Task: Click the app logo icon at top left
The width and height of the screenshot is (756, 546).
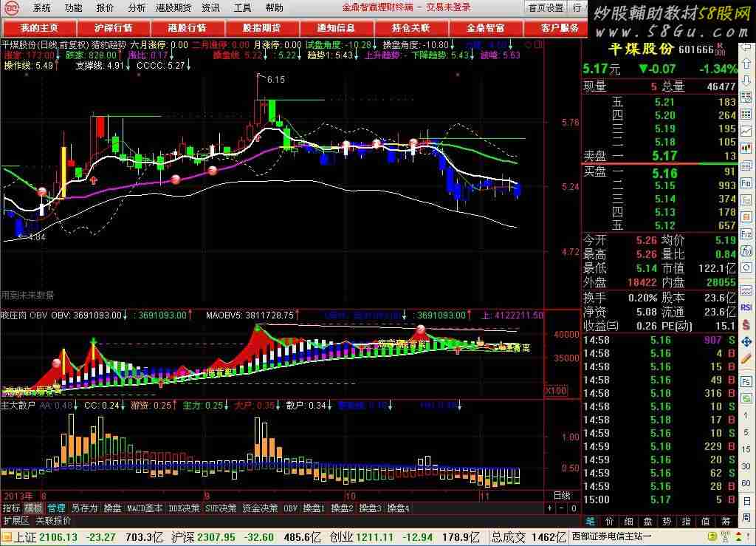Action: 11,7
